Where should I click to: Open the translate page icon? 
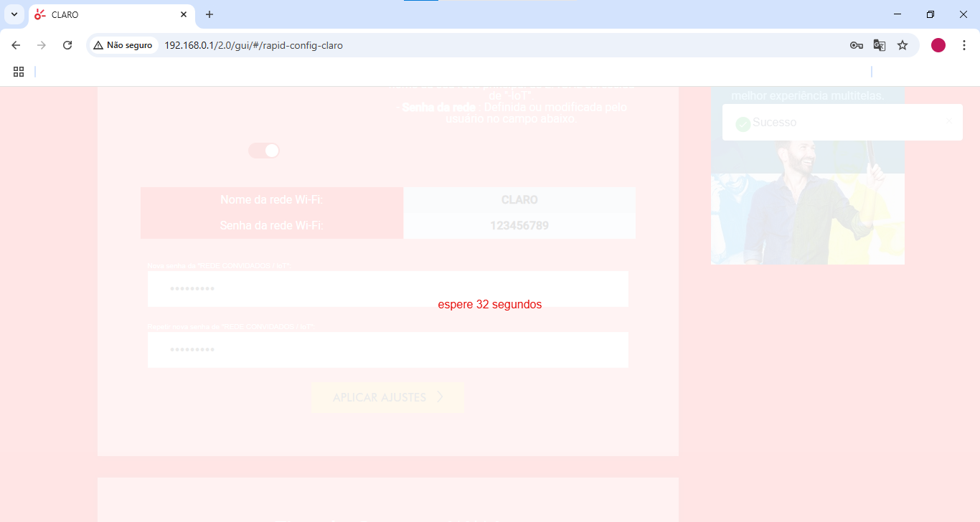coord(880,45)
